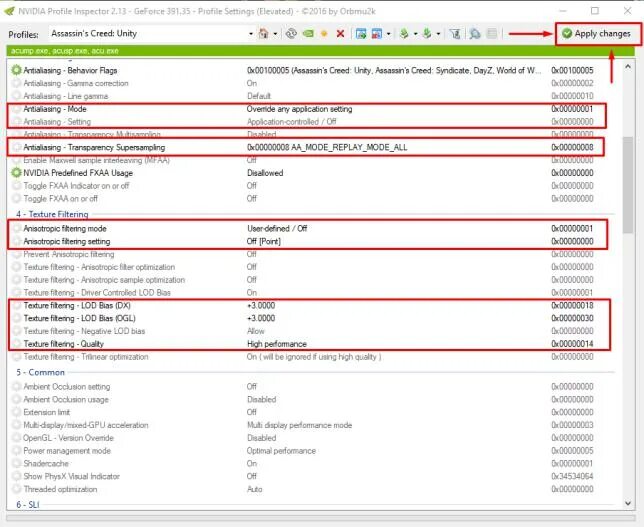
Task: Select Anisotropic filtering mode row
Action: pos(310,228)
